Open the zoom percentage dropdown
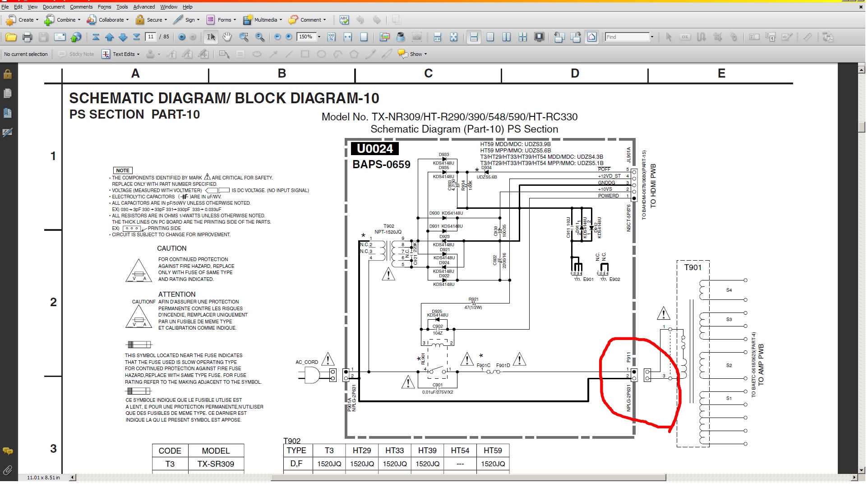 pos(319,37)
